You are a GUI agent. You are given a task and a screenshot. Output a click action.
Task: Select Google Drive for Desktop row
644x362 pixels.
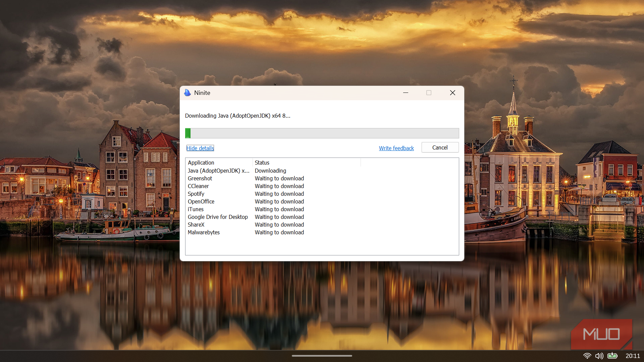(273, 217)
